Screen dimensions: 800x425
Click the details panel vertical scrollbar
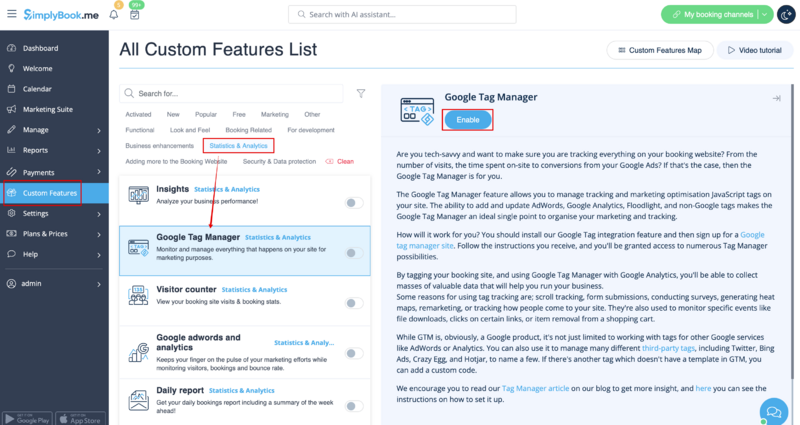(x=792, y=230)
